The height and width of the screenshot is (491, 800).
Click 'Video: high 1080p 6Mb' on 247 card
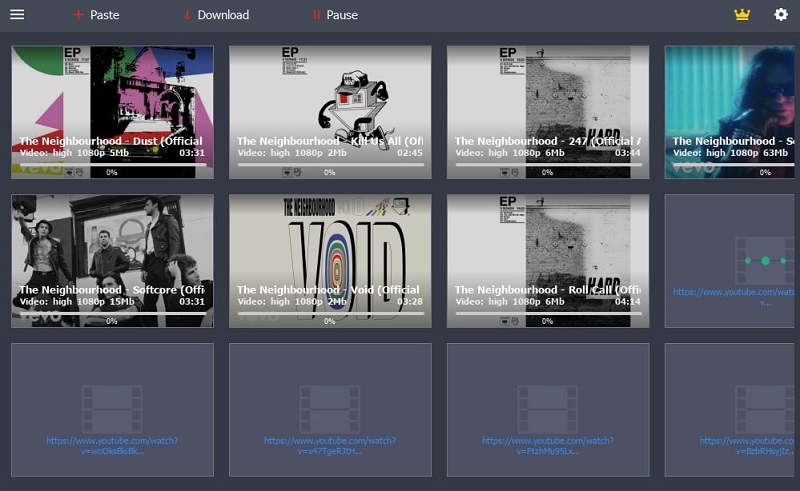pos(510,153)
